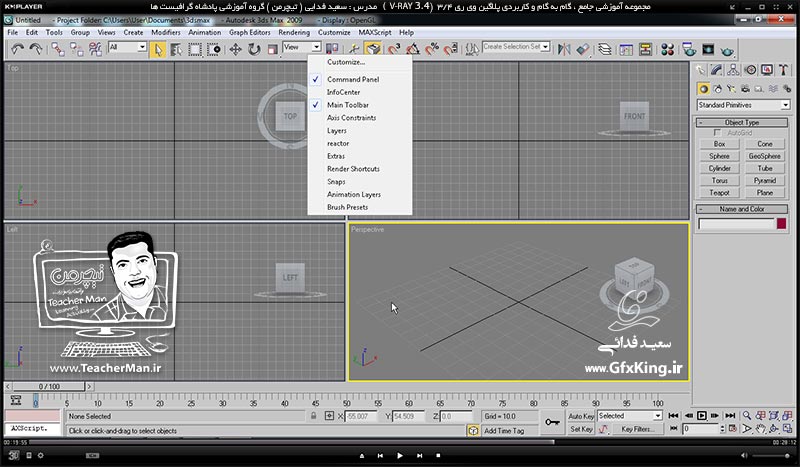The height and width of the screenshot is (467, 800).
Task: Open the Schematic View icon
Action: coord(645,49)
